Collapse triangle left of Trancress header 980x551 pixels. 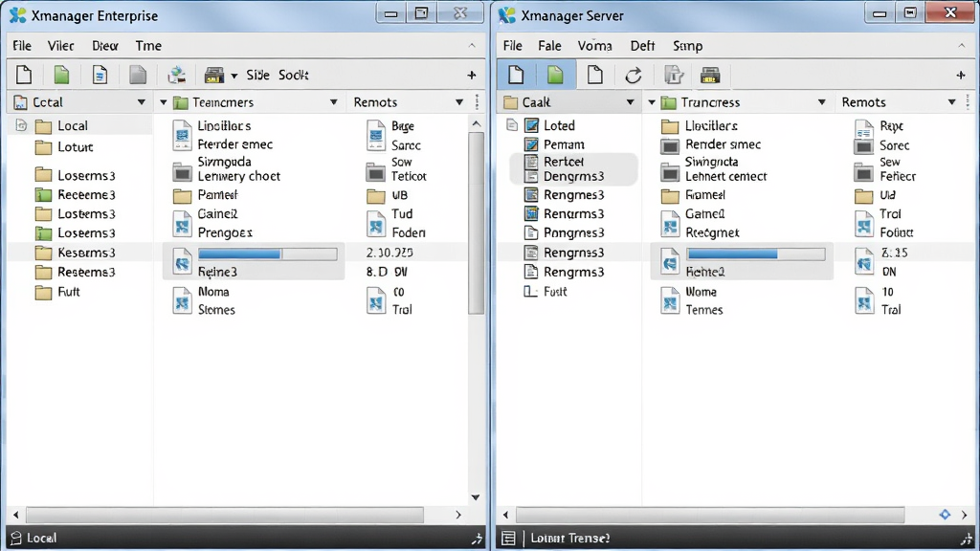pyautogui.click(x=652, y=102)
